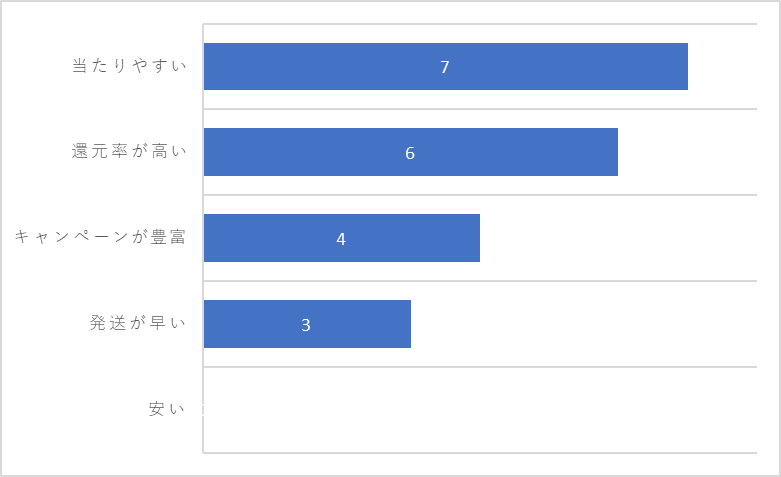Image resolution: width=781 pixels, height=477 pixels.
Task: Select the キャンペーンが豊富 bar
Action: point(342,238)
